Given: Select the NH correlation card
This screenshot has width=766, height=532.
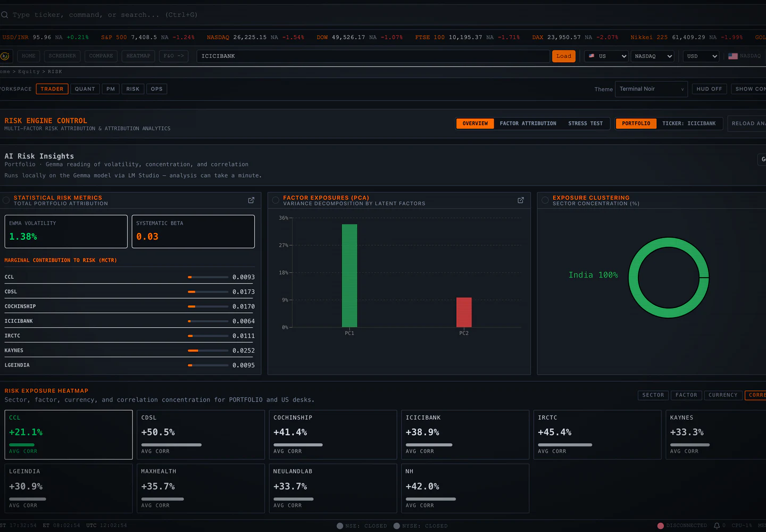Looking at the screenshot, I should click(465, 488).
